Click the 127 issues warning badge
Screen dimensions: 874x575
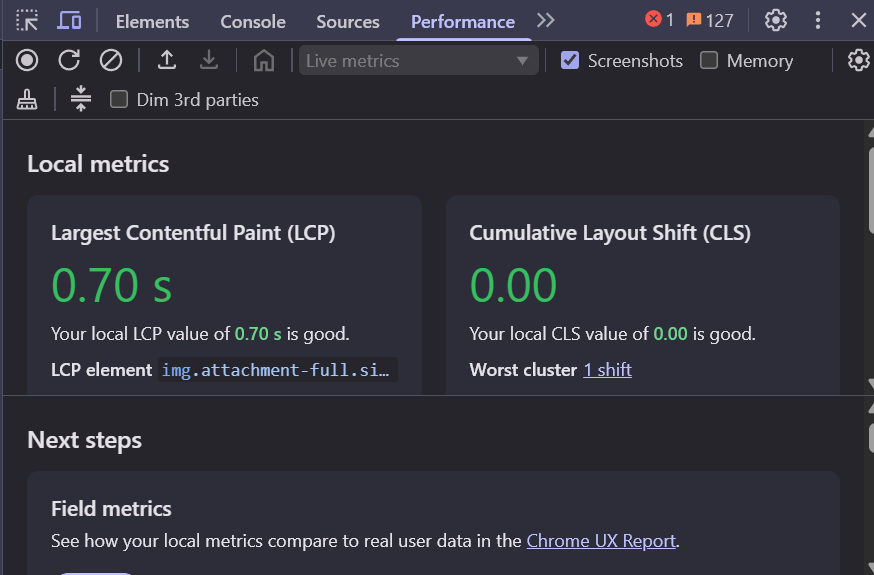[710, 21]
